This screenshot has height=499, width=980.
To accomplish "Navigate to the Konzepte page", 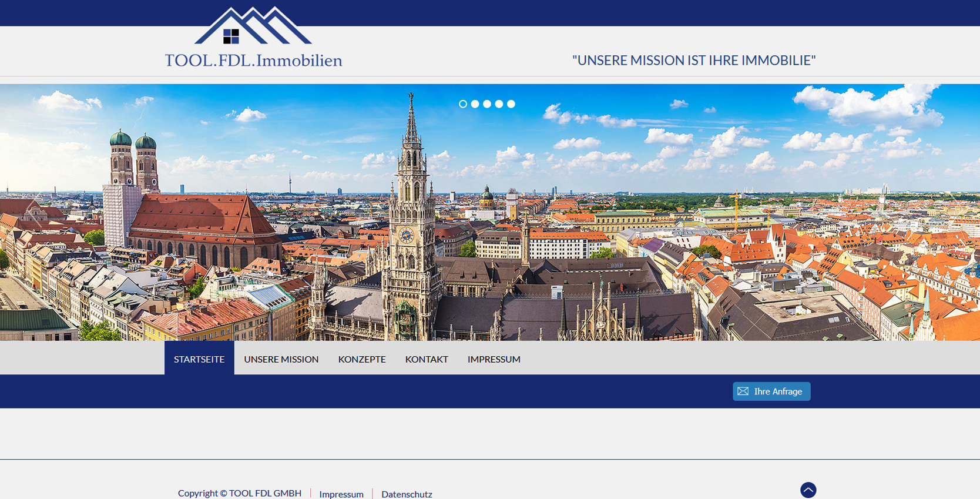I will pyautogui.click(x=362, y=359).
